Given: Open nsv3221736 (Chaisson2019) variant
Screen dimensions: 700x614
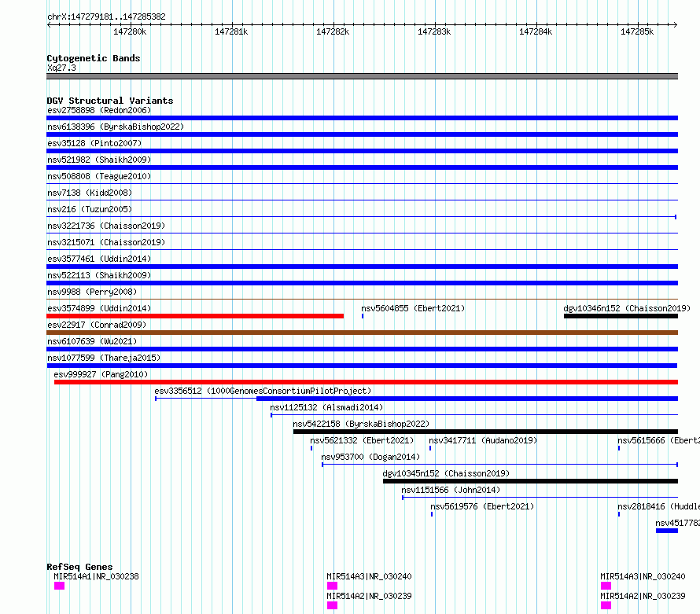Looking at the screenshot, I should tap(106, 226).
